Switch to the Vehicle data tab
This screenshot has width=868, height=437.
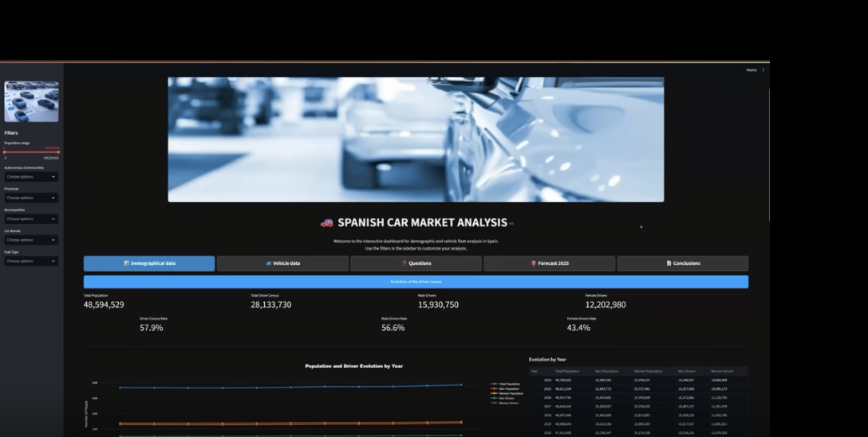click(282, 263)
